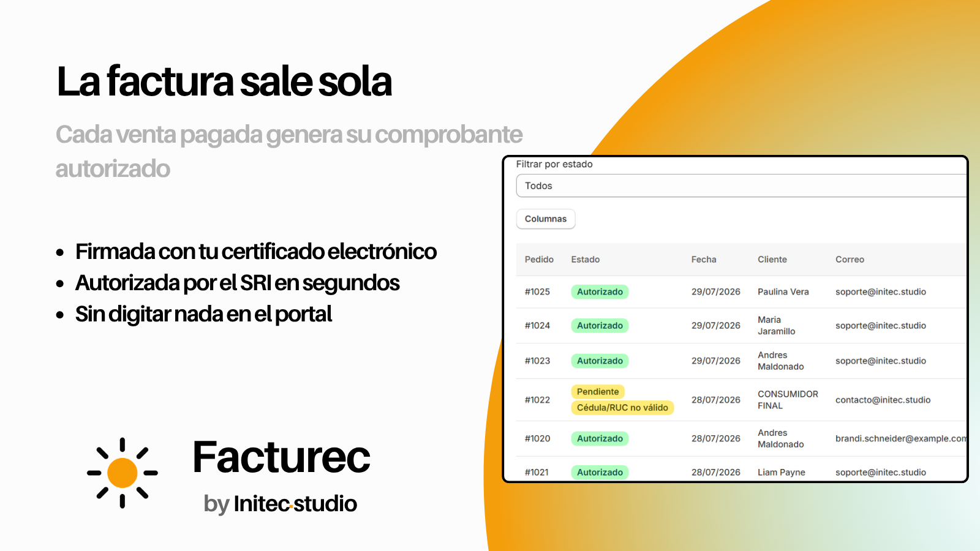The height and width of the screenshot is (551, 980).
Task: Select client Liam Payne
Action: pos(782,472)
